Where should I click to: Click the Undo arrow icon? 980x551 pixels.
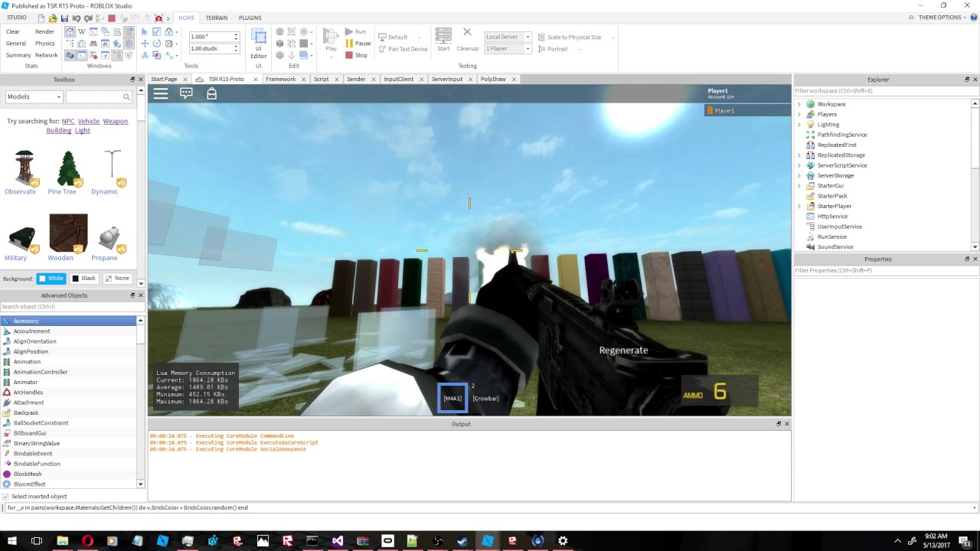point(77,18)
